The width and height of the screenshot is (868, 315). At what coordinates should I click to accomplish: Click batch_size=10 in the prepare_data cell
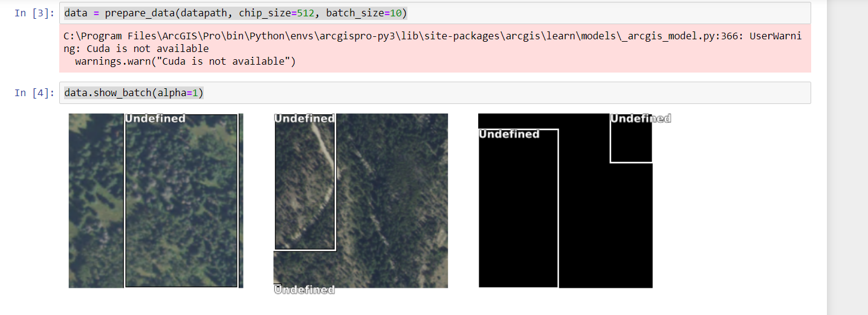pyautogui.click(x=364, y=13)
